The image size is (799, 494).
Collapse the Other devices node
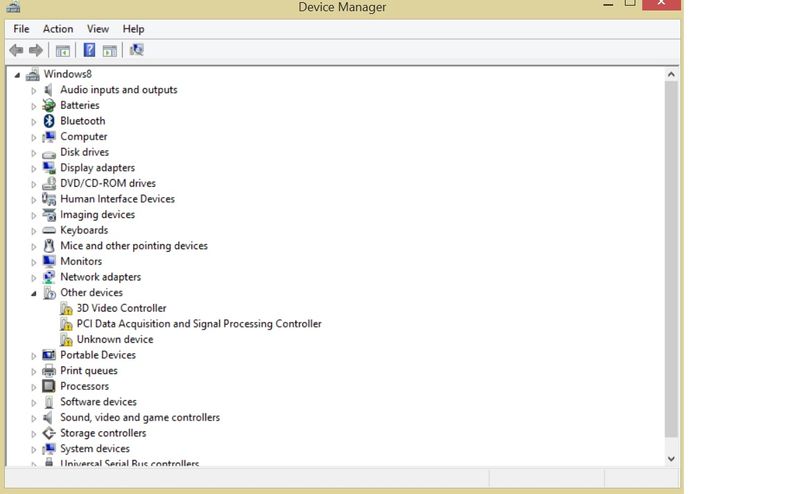(x=33, y=293)
